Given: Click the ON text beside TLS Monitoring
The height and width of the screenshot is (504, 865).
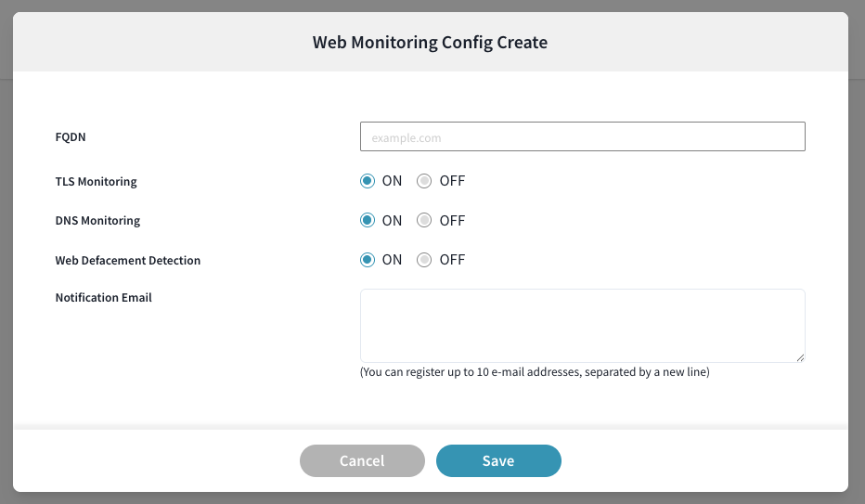Looking at the screenshot, I should tap(392, 181).
